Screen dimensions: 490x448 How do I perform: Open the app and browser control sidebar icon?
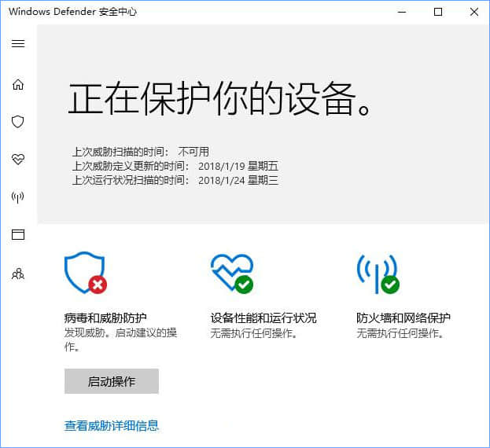pyautogui.click(x=18, y=234)
